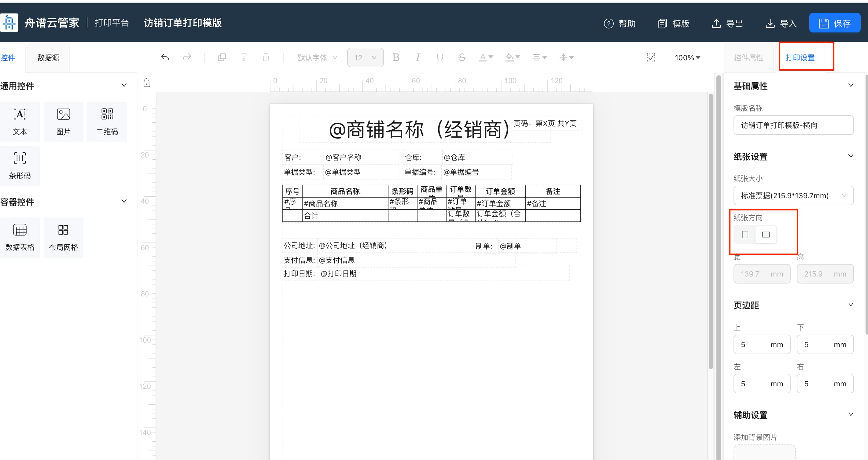The image size is (868, 460).
Task: Select the @仓库 field on canvas
Action: pos(477,157)
